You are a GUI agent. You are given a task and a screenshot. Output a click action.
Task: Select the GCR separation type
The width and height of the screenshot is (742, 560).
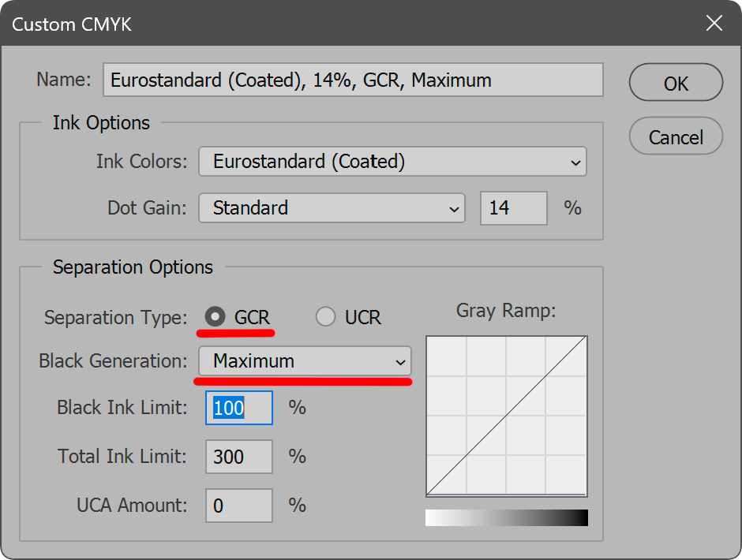215,317
